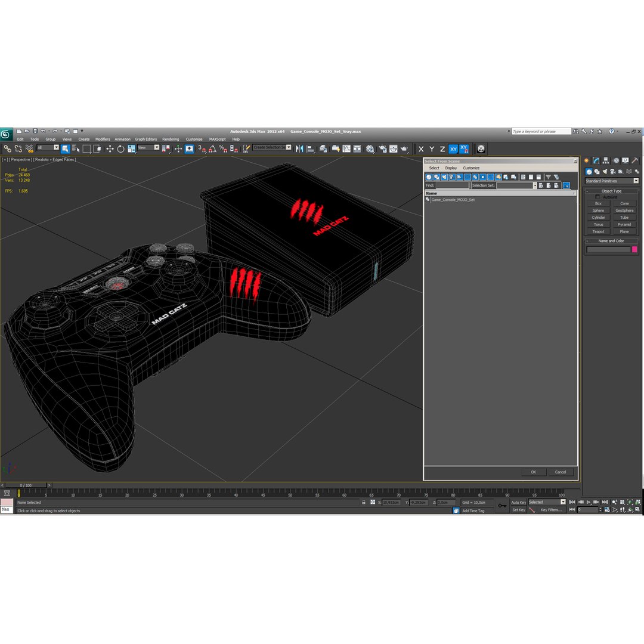This screenshot has height=644, width=644.
Task: Restrict transform to X axis
Action: [x=421, y=149]
